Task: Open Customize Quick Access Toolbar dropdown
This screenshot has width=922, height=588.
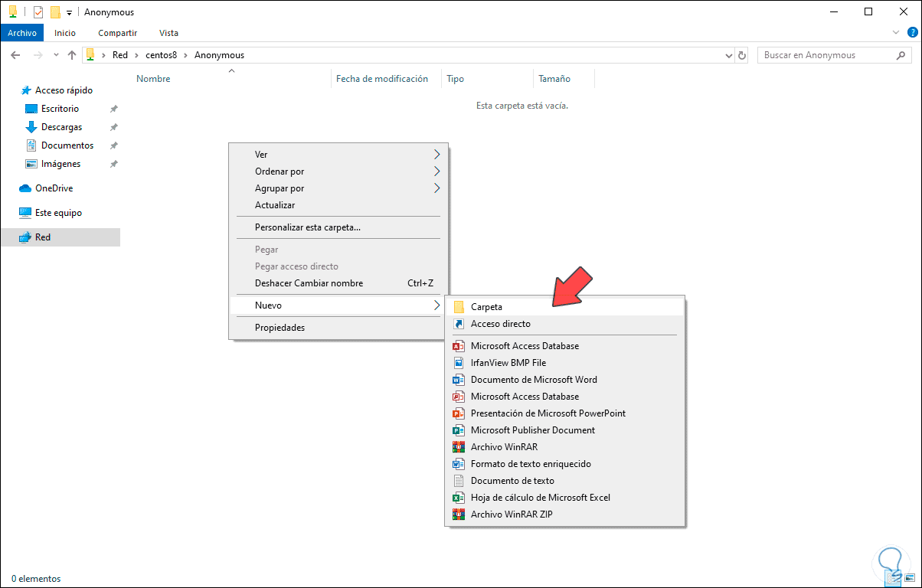Action: [x=69, y=13]
